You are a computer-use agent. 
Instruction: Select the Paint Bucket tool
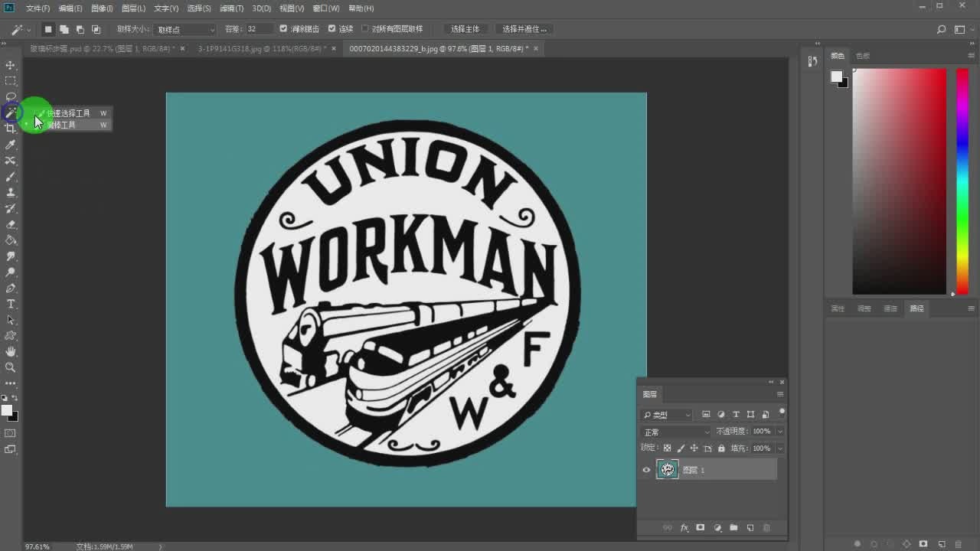[x=11, y=240]
